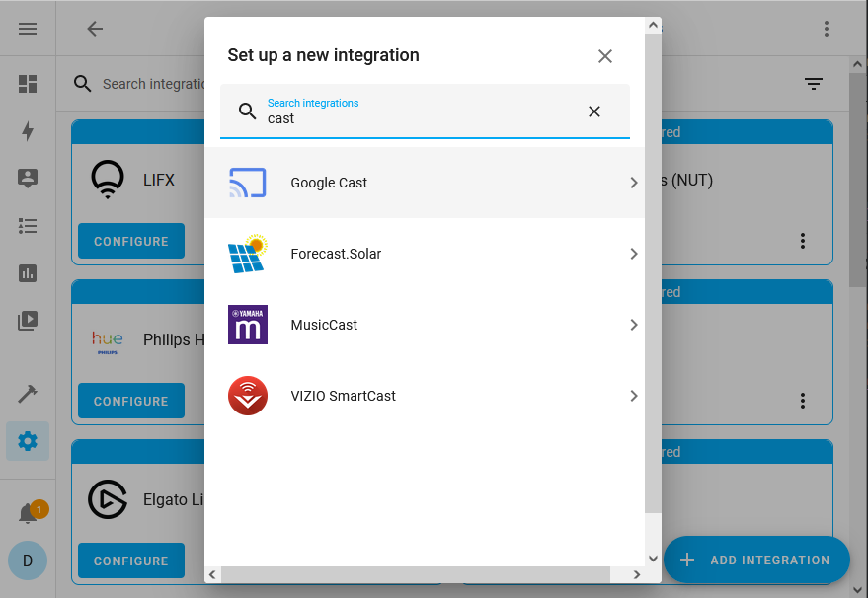Open Developer tools hammer icon
The height and width of the screenshot is (598, 868).
28,394
